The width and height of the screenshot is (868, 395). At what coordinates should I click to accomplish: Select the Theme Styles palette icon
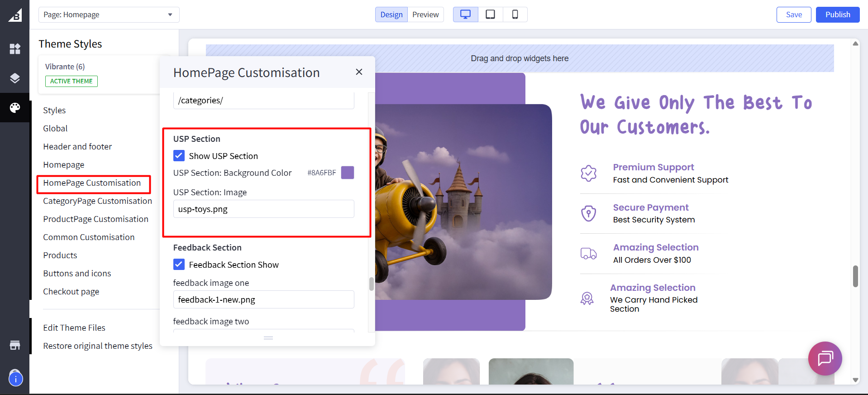click(x=15, y=108)
